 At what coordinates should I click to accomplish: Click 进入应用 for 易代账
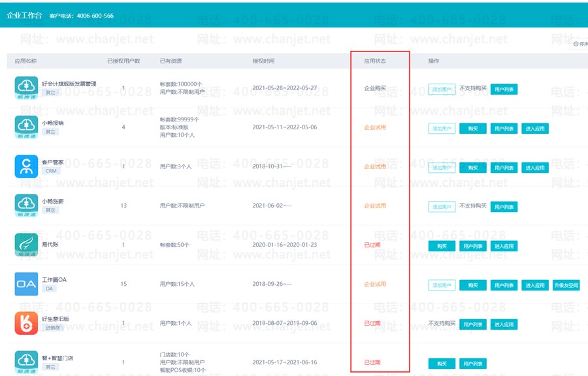[x=504, y=246]
